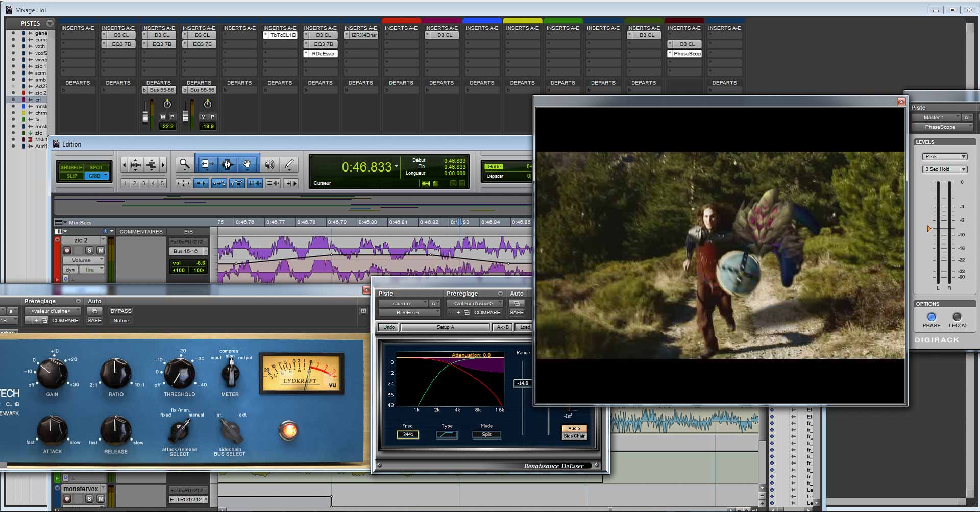Click the RDeEsser automation enable icon under Auto
This screenshot has height=512, width=980.
pos(517,303)
